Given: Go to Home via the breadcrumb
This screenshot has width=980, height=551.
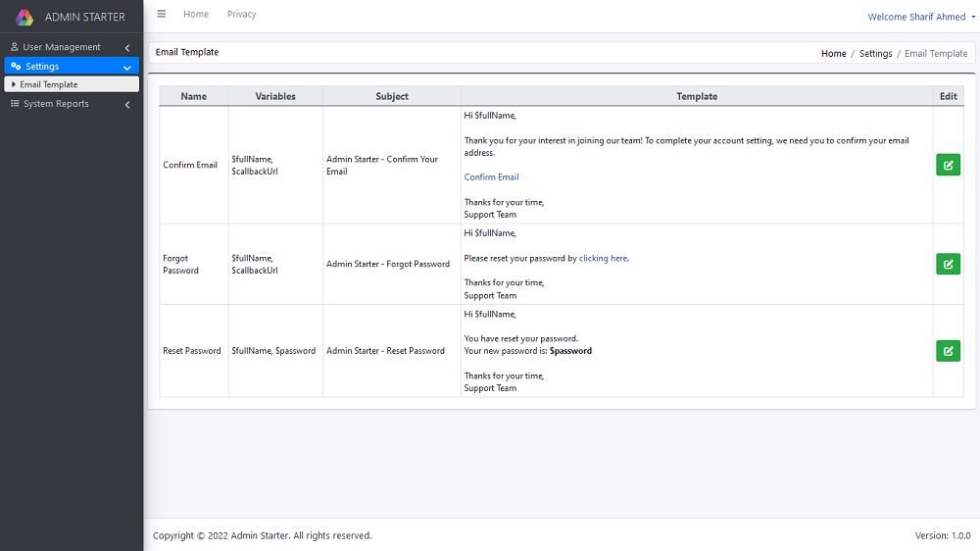Looking at the screenshot, I should (x=833, y=54).
